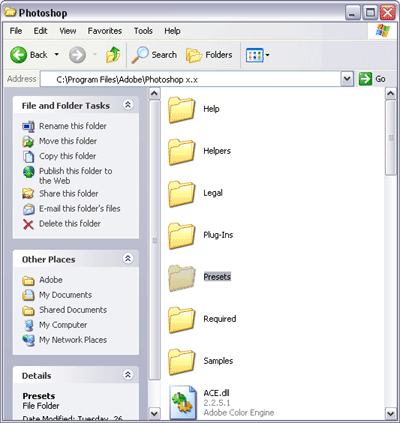Viewport: 400px width, 423px height.
Task: Click the My Documents icon
Action: coord(28,295)
